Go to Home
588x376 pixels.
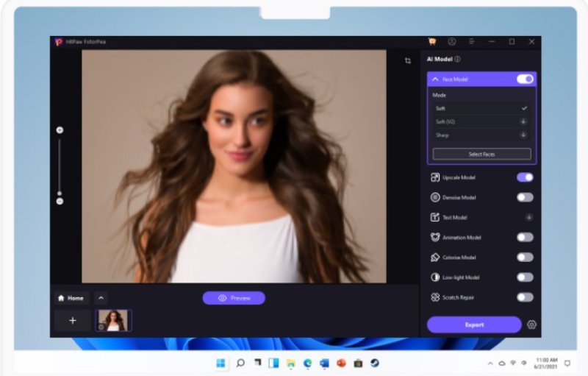coord(71,298)
